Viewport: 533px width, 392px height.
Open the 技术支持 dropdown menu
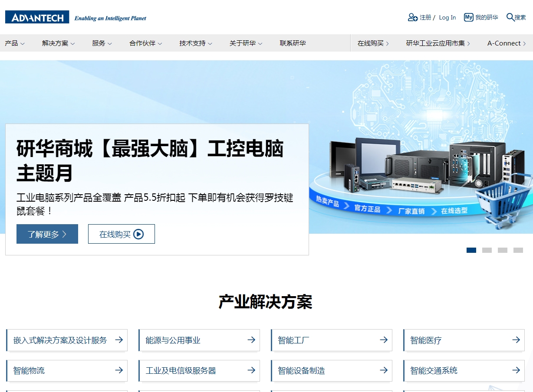[195, 43]
